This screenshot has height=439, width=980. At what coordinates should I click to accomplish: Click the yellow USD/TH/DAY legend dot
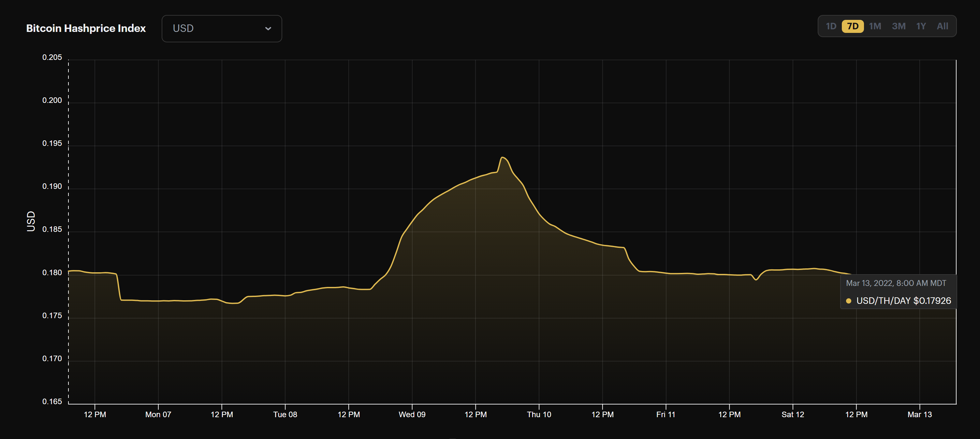[849, 301]
